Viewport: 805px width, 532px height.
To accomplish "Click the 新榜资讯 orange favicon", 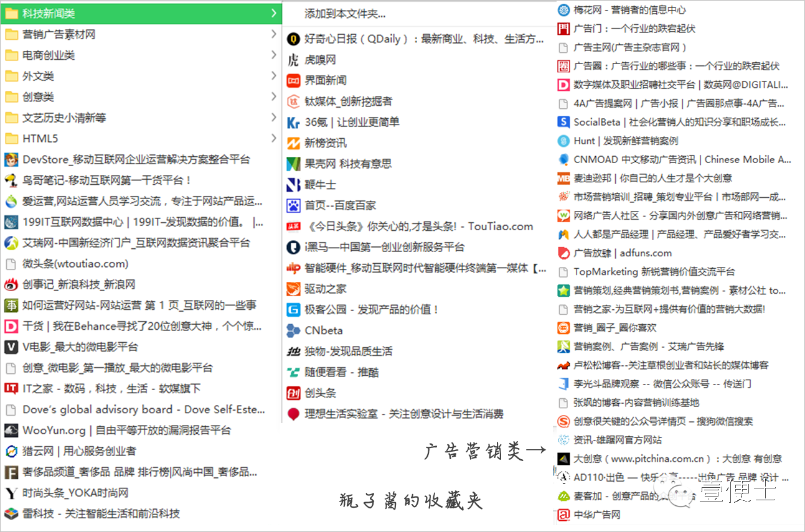I will (x=293, y=143).
